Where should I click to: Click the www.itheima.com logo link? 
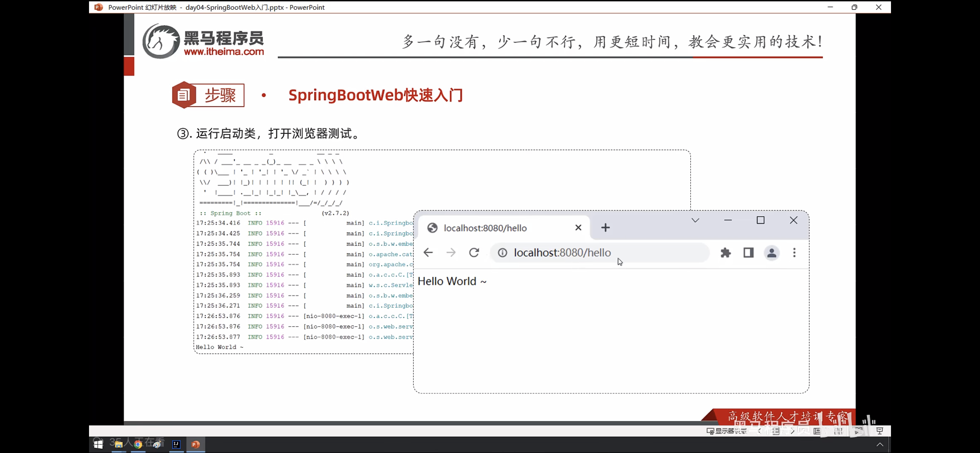[224, 51]
